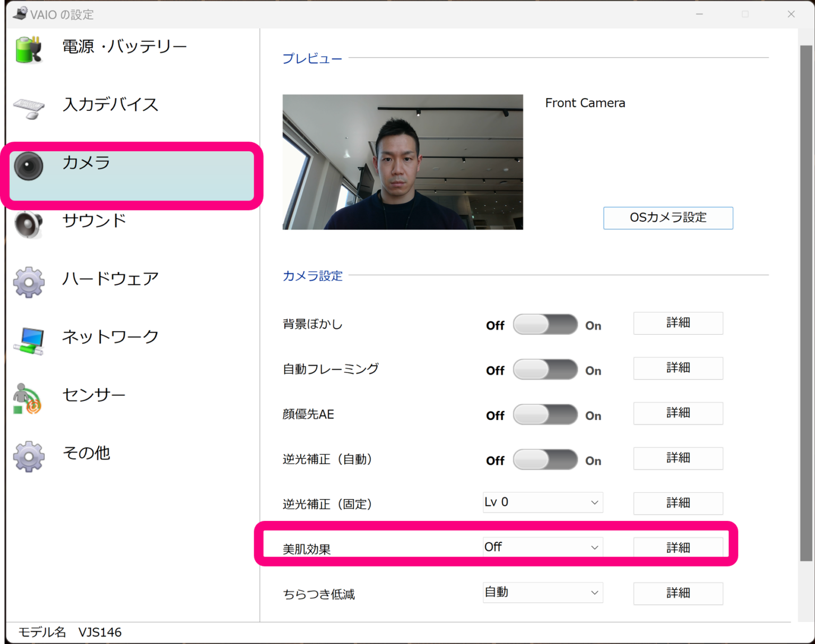
Task: Select the camera lens icon in sidebar
Action: tap(29, 166)
